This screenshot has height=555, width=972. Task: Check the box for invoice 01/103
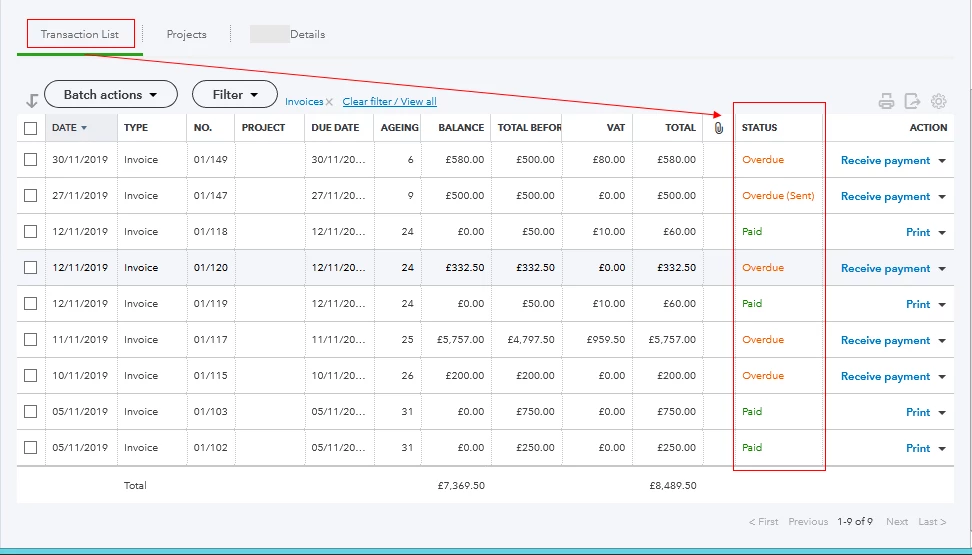[x=30, y=411]
